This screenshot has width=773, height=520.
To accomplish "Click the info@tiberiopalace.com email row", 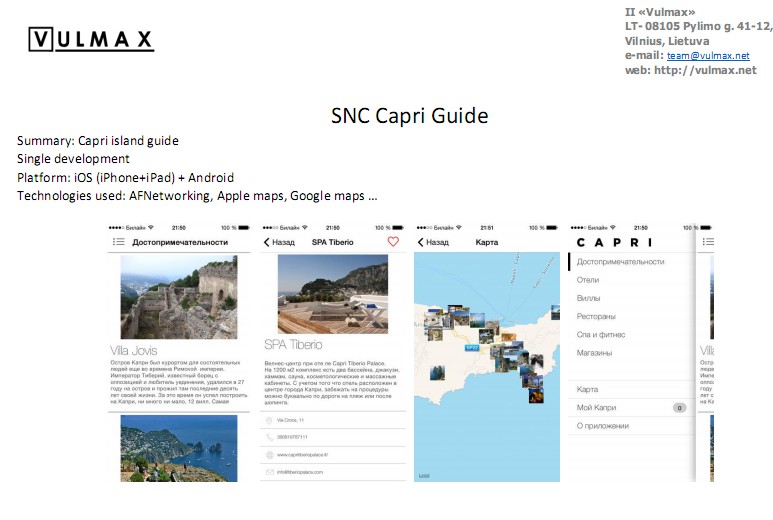I will [333, 472].
